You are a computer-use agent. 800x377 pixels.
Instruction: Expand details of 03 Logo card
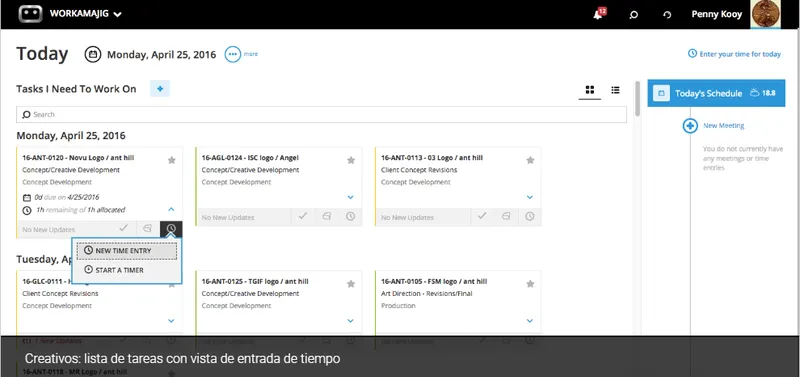point(530,197)
